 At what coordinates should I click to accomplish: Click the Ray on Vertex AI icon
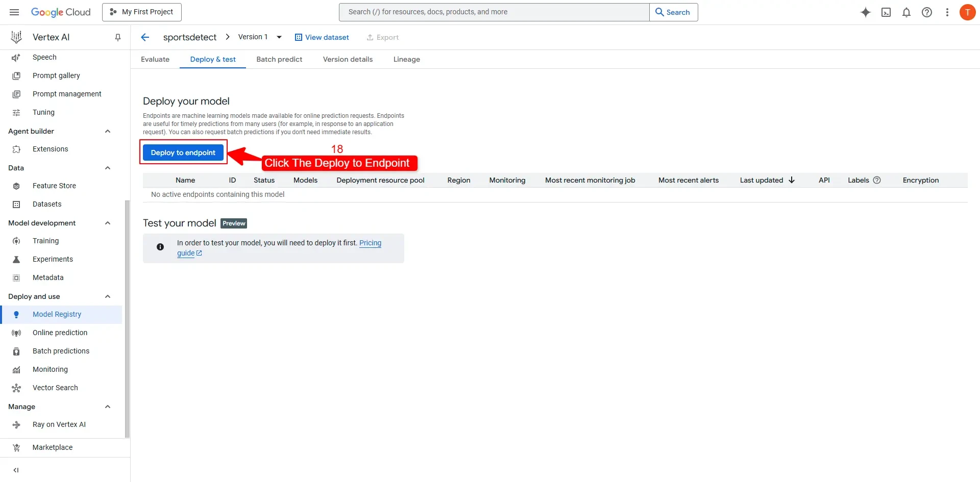pyautogui.click(x=16, y=424)
